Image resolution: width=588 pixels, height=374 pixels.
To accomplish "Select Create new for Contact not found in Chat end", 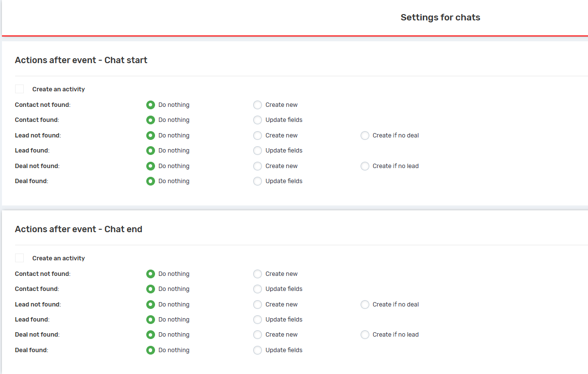I will 258,274.
